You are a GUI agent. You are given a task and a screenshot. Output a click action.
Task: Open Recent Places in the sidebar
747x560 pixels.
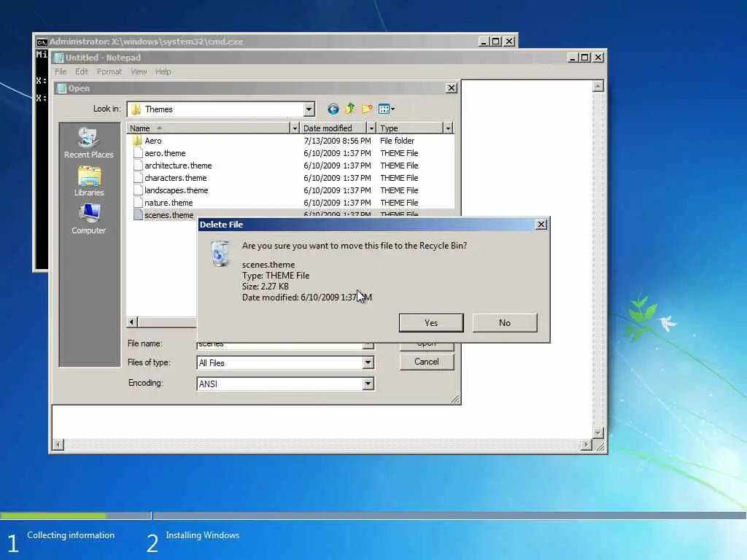pos(89,142)
